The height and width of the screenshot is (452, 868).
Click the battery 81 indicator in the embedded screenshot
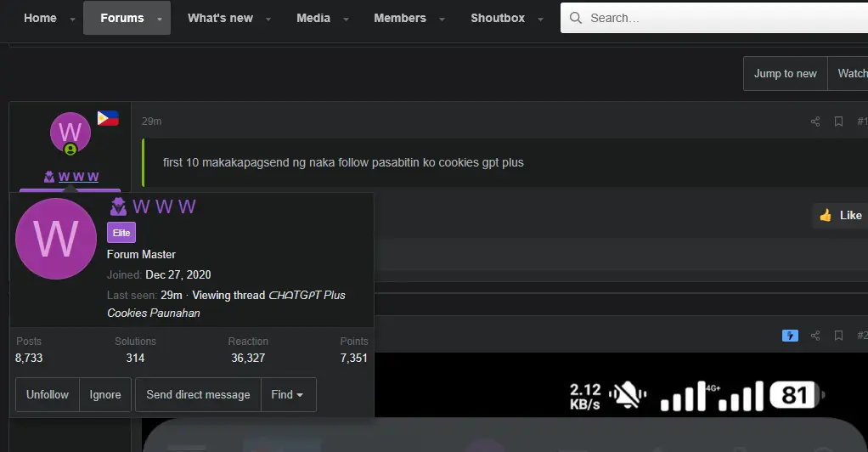796,395
